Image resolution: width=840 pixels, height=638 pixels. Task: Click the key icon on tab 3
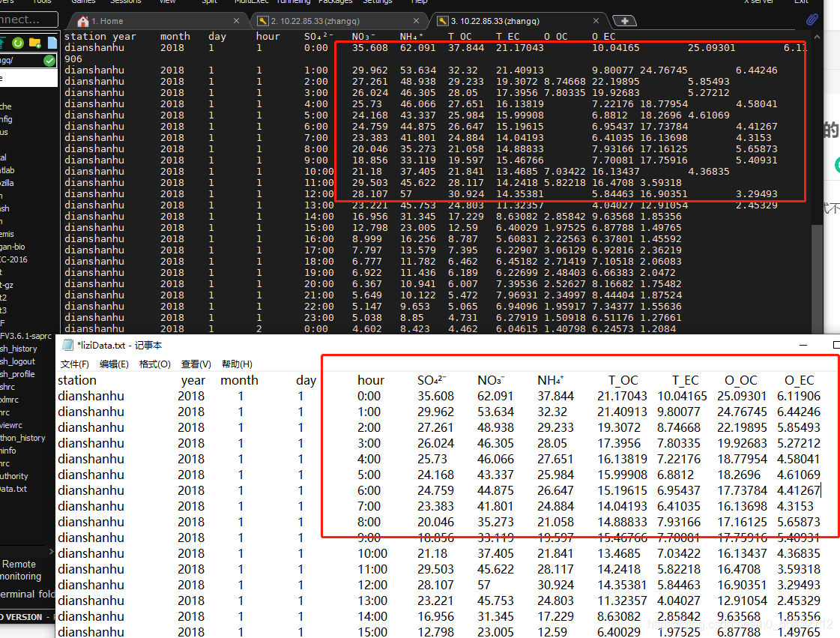443,21
